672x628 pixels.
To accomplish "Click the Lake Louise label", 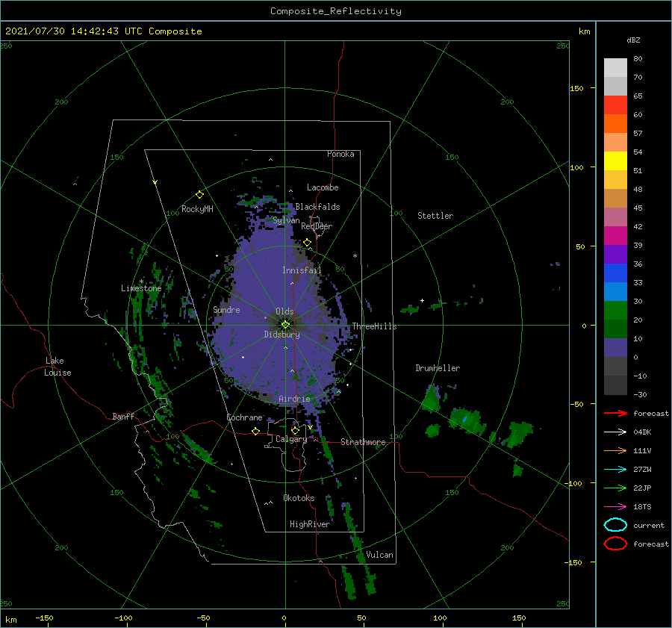I will point(57,367).
